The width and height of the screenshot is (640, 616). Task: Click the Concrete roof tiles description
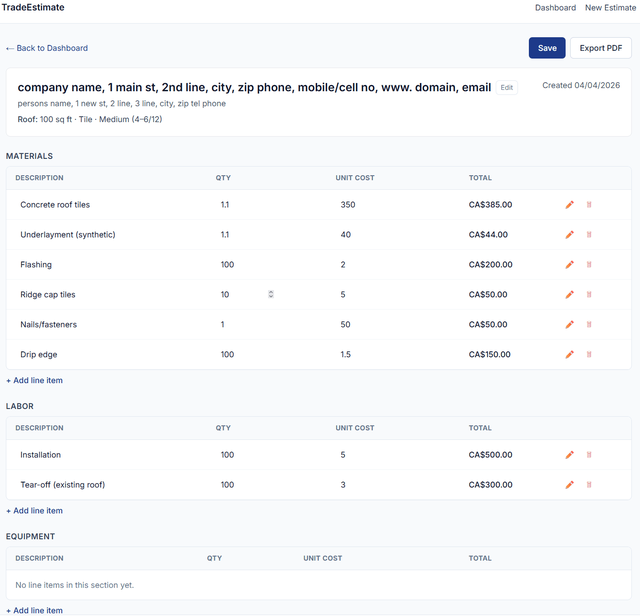tap(55, 205)
